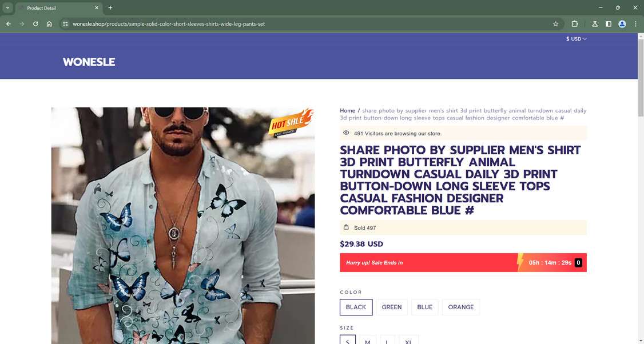Open Chrome's three-dot menu

pyautogui.click(x=635, y=24)
